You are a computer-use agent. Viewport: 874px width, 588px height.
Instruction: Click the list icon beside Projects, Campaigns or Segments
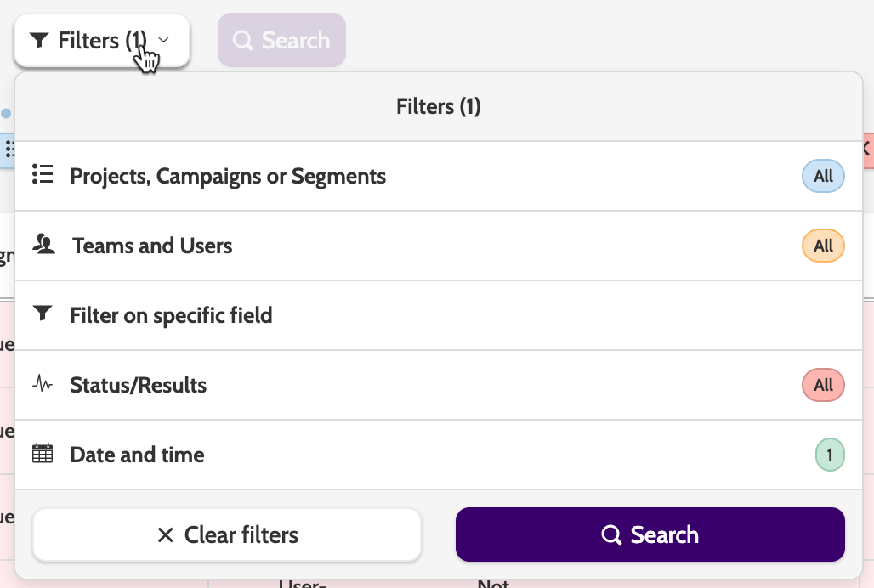[43, 175]
